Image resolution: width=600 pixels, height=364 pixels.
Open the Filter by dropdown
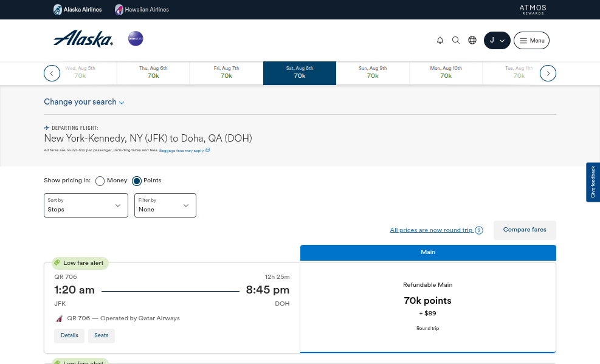click(165, 205)
